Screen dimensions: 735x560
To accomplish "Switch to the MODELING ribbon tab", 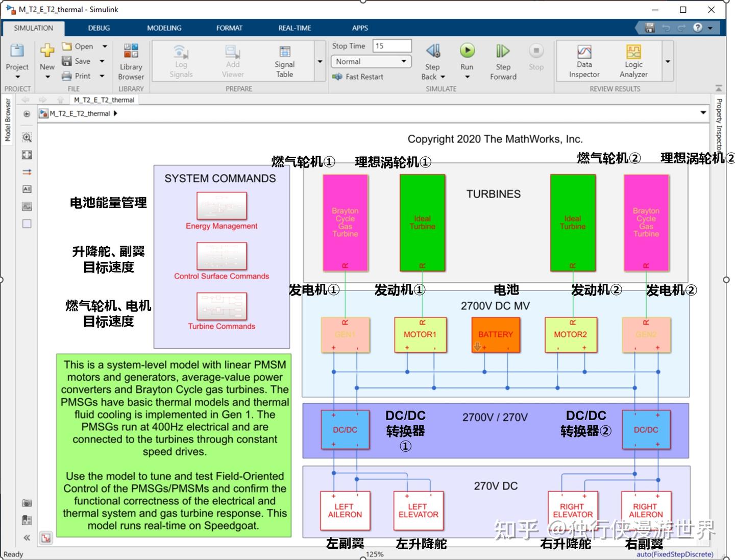I will pyautogui.click(x=164, y=28).
